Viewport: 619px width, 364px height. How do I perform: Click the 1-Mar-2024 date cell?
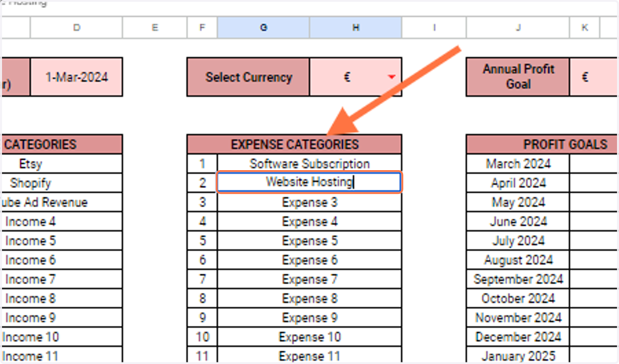[76, 77]
